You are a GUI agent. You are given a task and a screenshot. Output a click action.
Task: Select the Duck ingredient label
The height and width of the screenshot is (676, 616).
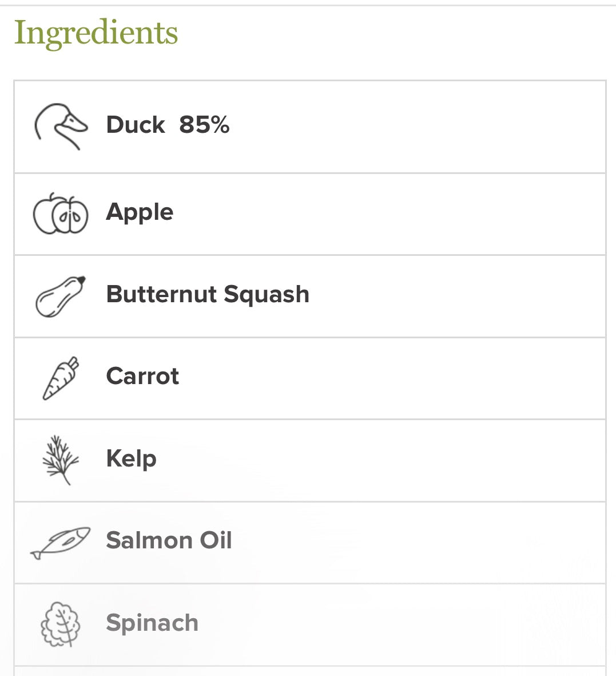tap(136, 125)
